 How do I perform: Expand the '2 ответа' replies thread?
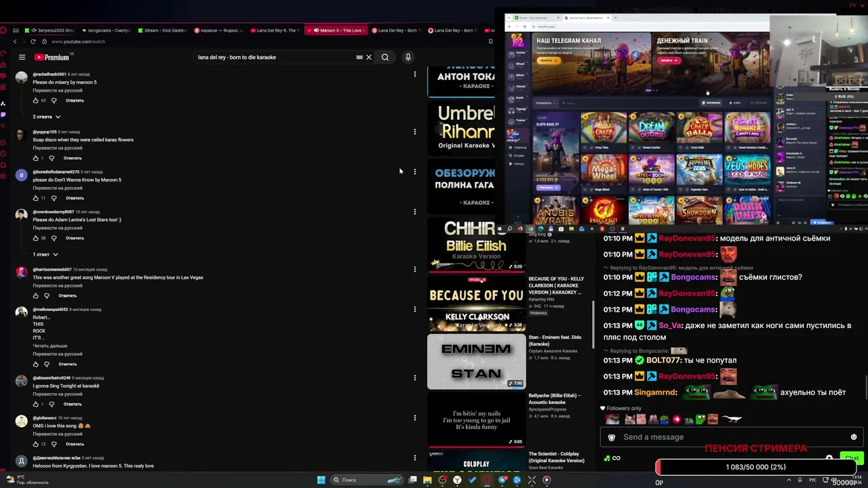pos(47,117)
